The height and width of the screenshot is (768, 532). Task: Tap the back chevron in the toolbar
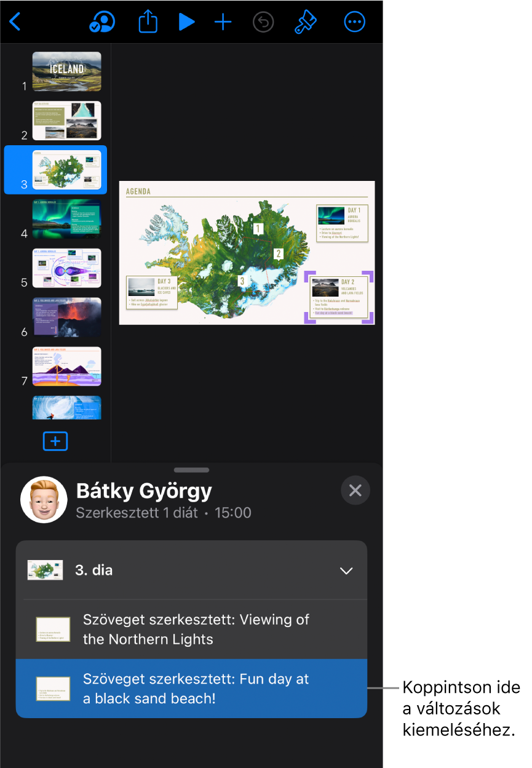(15, 22)
